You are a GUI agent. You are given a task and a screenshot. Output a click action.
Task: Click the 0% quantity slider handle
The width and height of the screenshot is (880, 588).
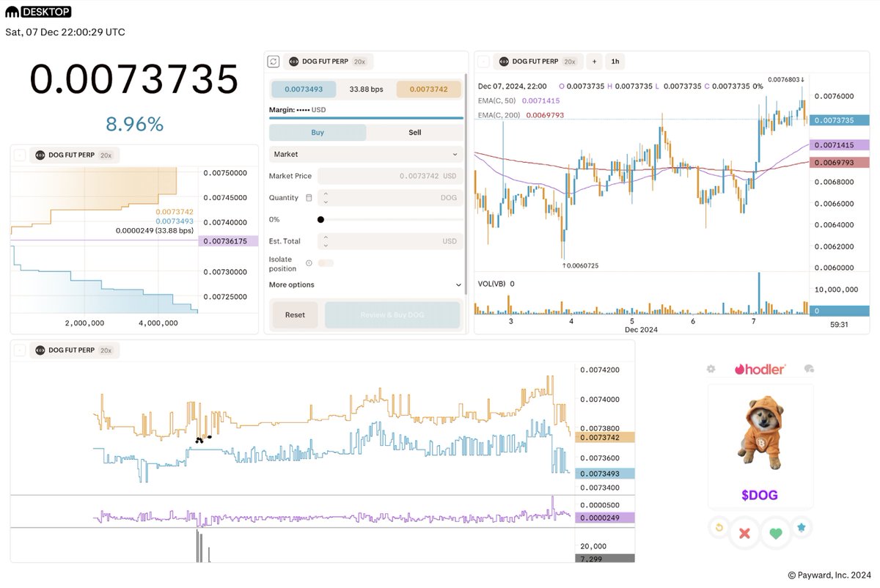321,219
